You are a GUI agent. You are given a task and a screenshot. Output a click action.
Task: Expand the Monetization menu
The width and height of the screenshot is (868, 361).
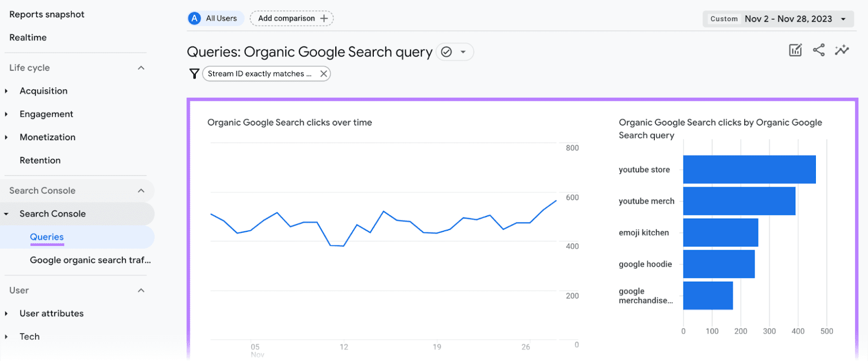[7, 137]
